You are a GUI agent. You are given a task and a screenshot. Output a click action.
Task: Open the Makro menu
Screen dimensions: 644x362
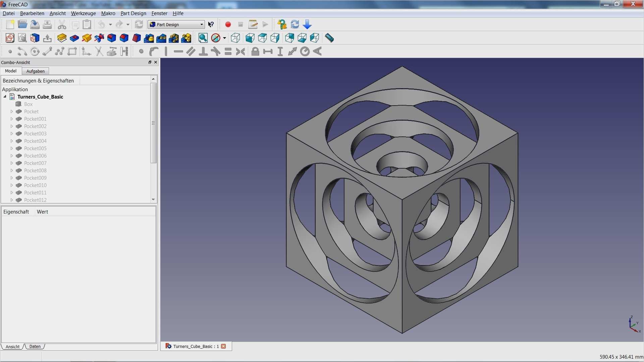(108, 13)
